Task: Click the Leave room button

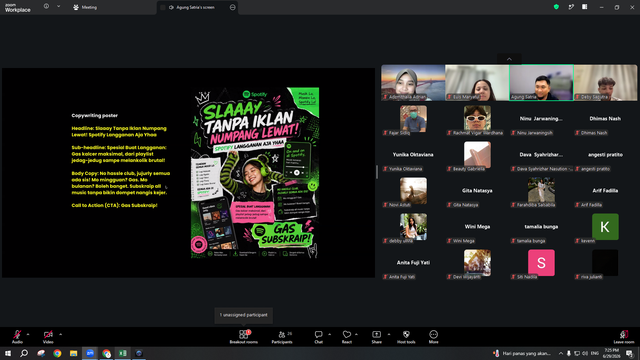Action: [624, 337]
